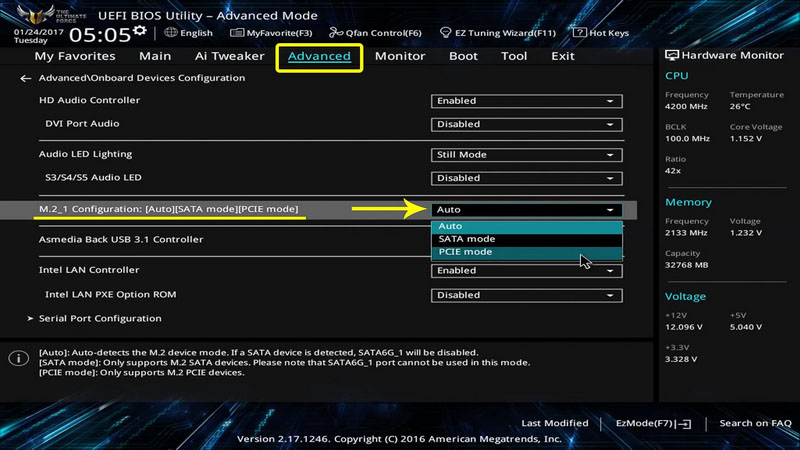This screenshot has height=450, width=800.
Task: Click the EzMode(F7) button
Action: [653, 423]
